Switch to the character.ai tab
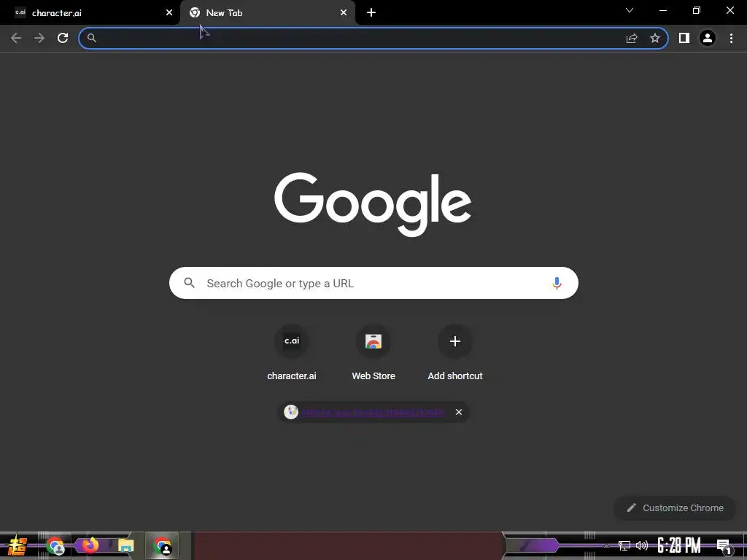The width and height of the screenshot is (747, 560). (x=90, y=13)
